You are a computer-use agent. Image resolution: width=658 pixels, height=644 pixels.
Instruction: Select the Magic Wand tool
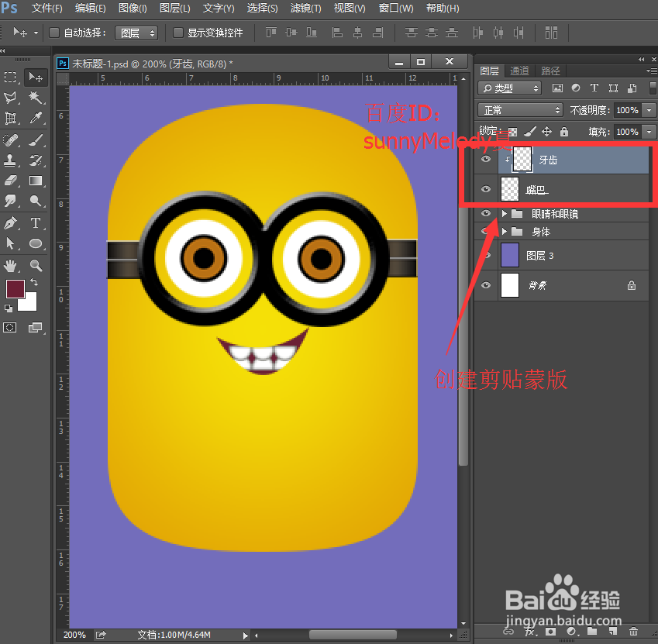36,98
